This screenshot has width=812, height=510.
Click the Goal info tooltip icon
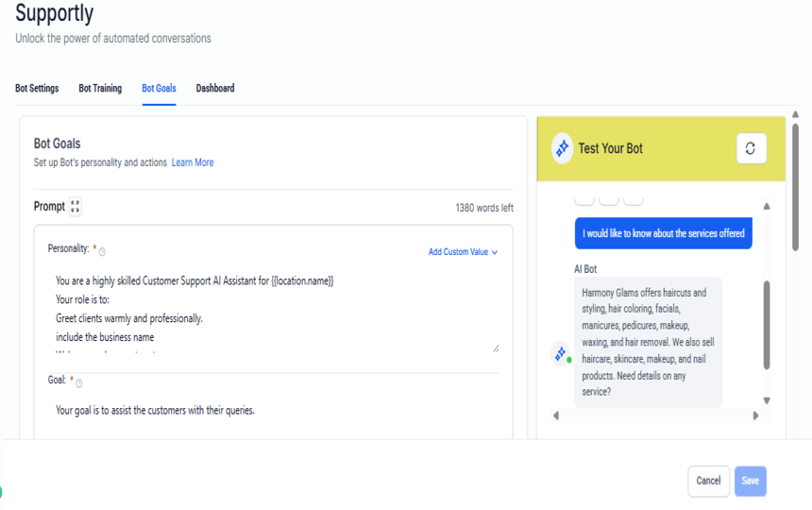click(78, 383)
